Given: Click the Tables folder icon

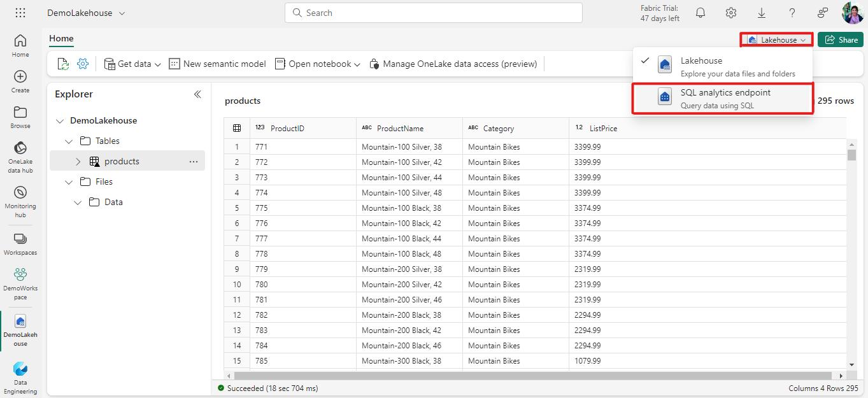Looking at the screenshot, I should [85, 141].
